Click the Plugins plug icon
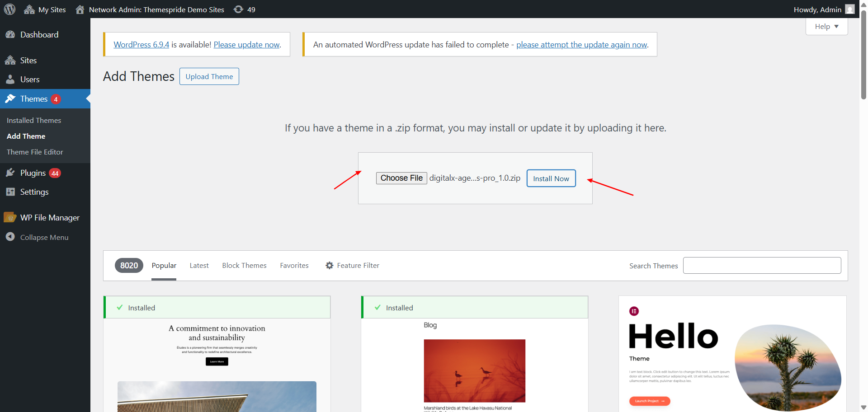Screen dimensions: 868x412 10,173
